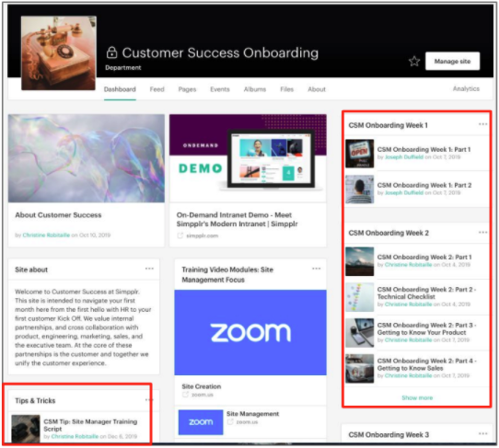Open CSM Tip: Site Manager Training Script
This screenshot has width=499, height=448.
click(90, 425)
